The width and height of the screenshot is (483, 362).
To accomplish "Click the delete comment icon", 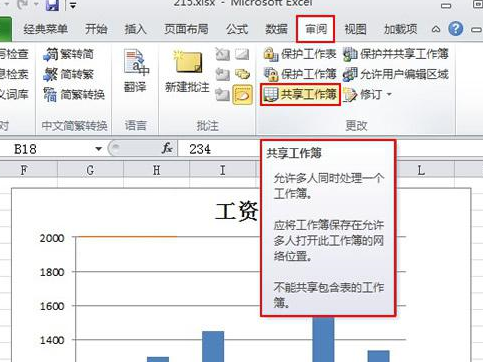I will tap(223, 54).
